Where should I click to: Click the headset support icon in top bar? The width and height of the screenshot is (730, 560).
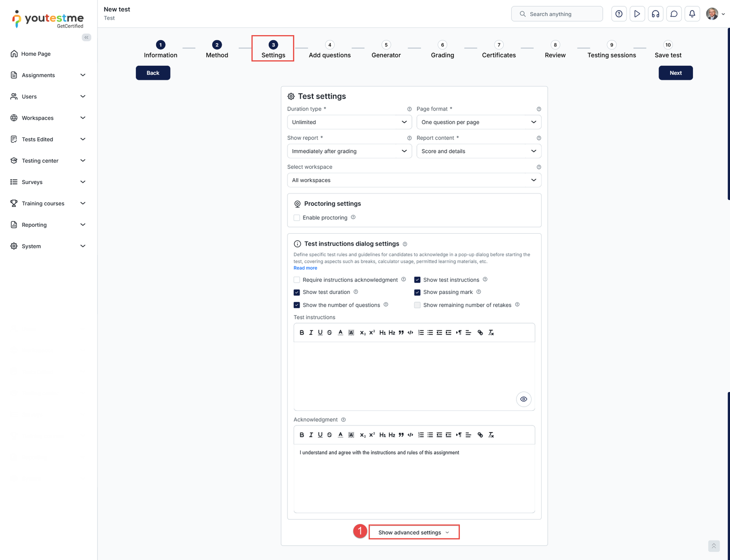[656, 14]
